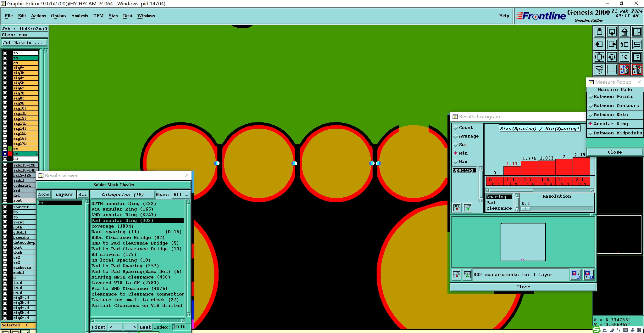Click the 1.1-1.2 histogram range swatch
Image resolution: width=644 pixels, height=333 pixels.
(512, 182)
